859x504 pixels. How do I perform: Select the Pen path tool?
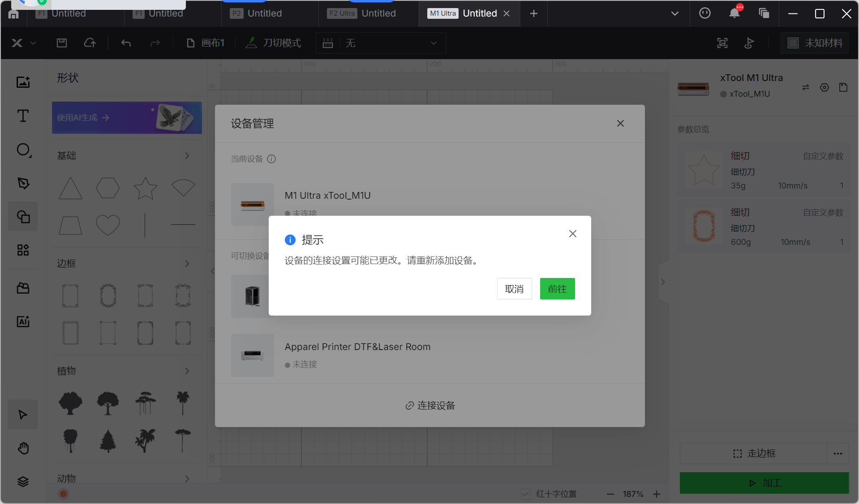point(23,183)
